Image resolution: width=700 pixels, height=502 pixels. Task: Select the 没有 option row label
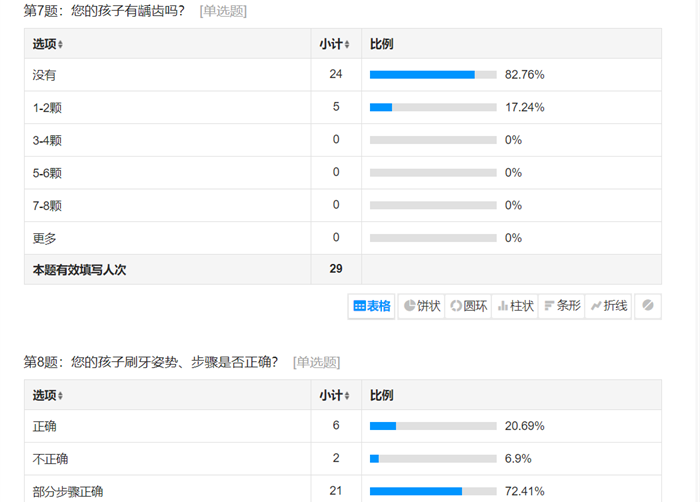pos(44,75)
